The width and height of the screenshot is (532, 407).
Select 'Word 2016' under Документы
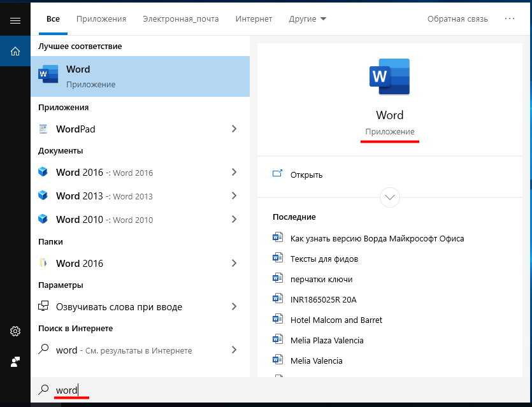pos(140,173)
